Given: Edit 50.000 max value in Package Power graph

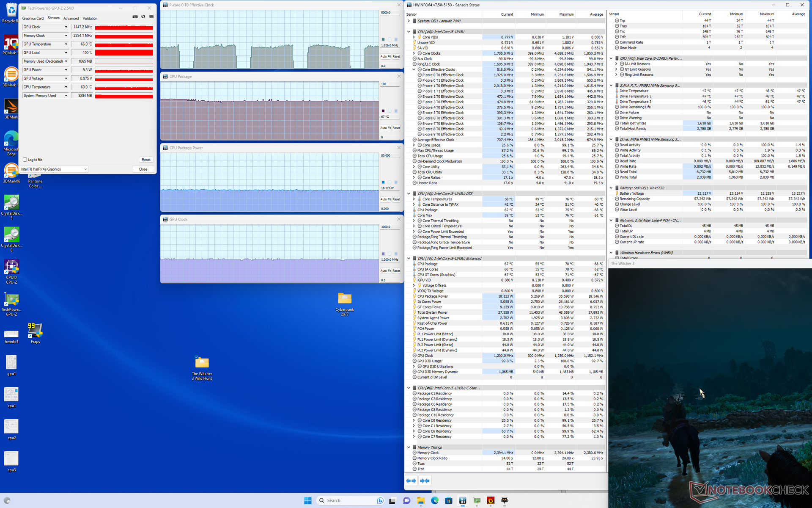Looking at the screenshot, I should point(390,155).
